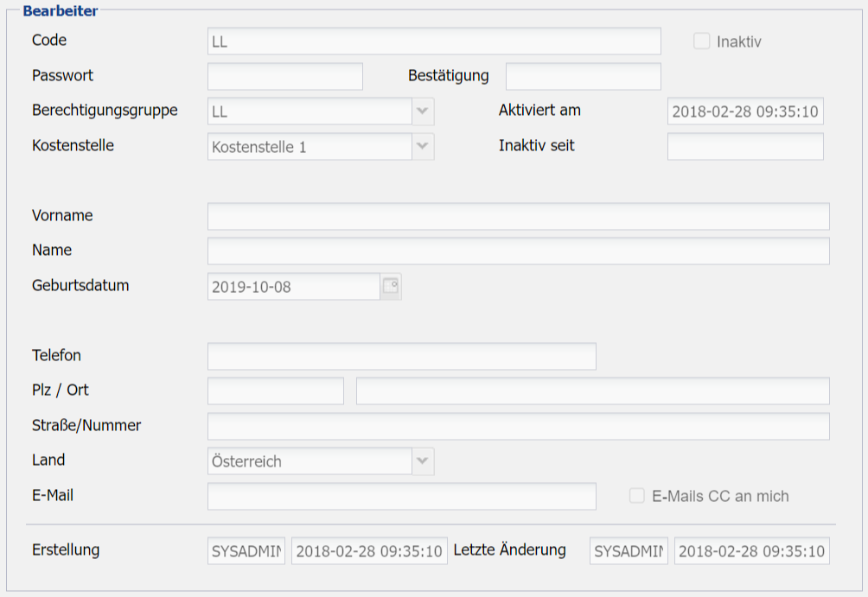Click the Plz postal code field
The height and width of the screenshot is (597, 868).
pos(275,391)
